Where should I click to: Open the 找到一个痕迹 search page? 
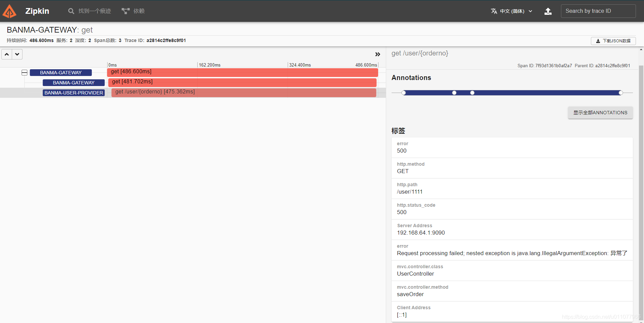[90, 11]
